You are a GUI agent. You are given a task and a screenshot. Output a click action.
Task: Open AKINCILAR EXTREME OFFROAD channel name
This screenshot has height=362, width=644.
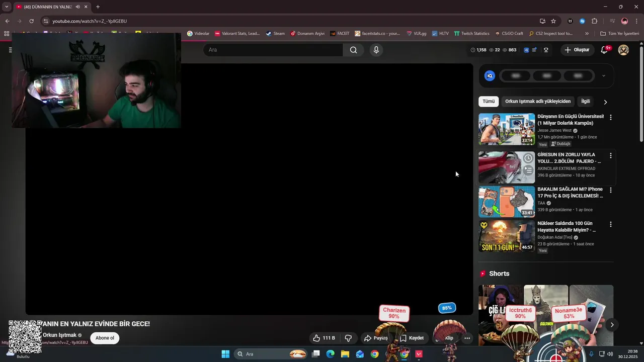pyautogui.click(x=566, y=168)
